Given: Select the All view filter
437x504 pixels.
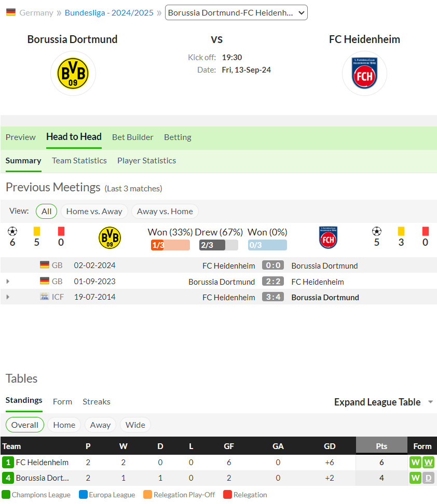Looking at the screenshot, I should coord(46,211).
